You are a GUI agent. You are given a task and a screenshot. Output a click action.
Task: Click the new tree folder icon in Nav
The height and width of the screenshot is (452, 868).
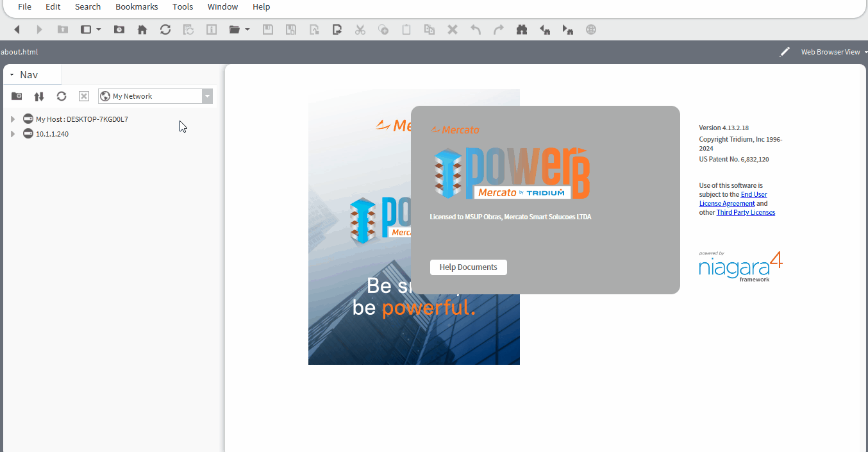point(17,96)
